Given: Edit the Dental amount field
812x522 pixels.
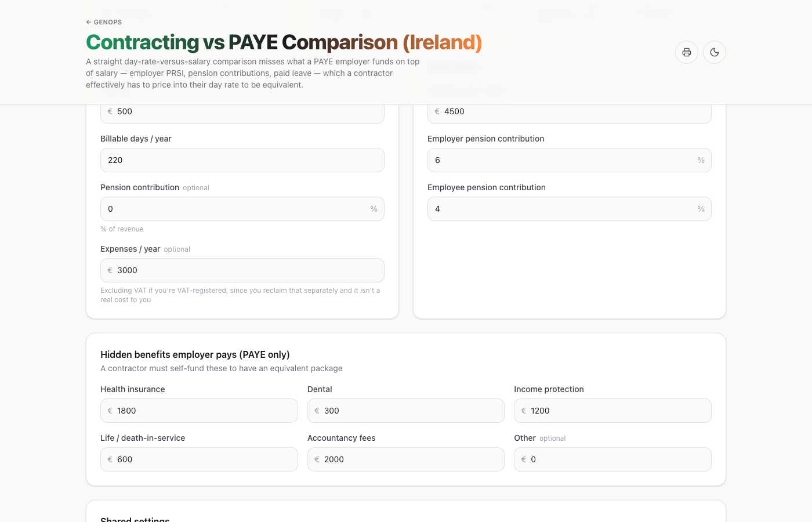Looking at the screenshot, I should pos(406,411).
